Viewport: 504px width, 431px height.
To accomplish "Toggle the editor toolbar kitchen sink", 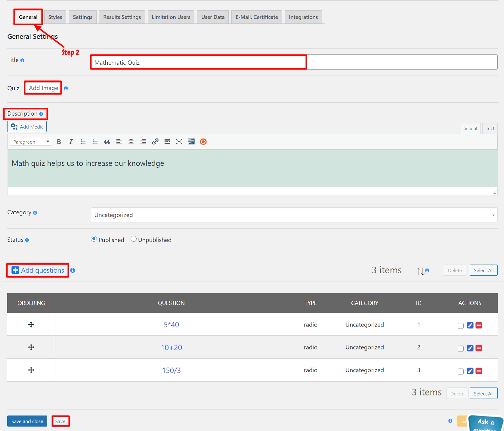I will click(x=191, y=142).
